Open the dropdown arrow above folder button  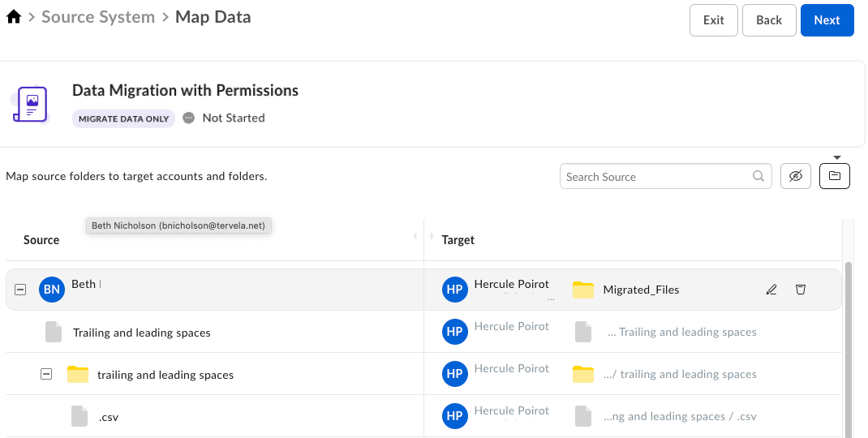[838, 157]
